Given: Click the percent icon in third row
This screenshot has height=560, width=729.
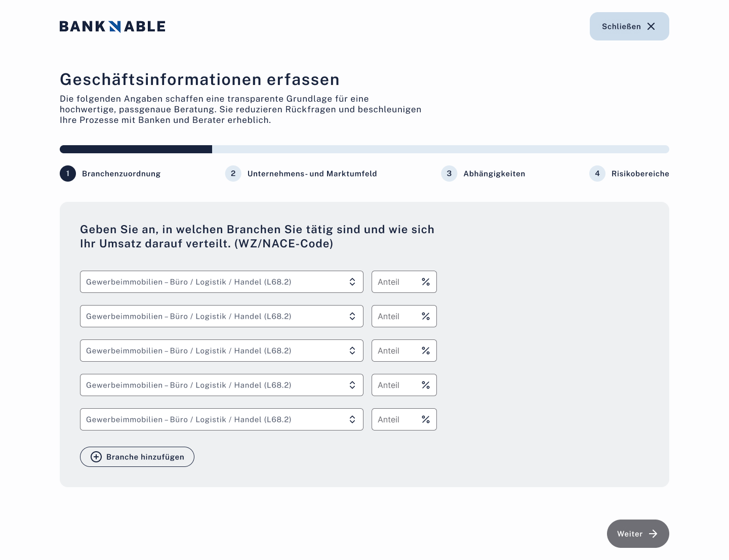Looking at the screenshot, I should 426,351.
